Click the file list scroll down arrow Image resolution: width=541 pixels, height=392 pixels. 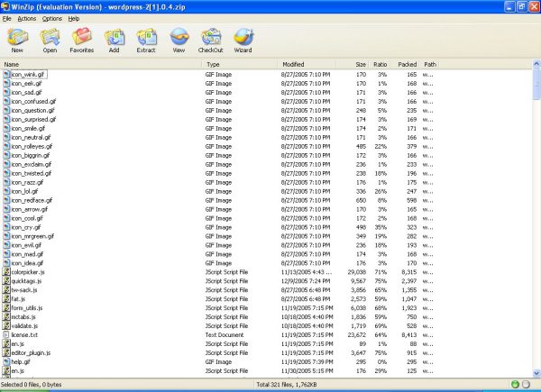536,373
